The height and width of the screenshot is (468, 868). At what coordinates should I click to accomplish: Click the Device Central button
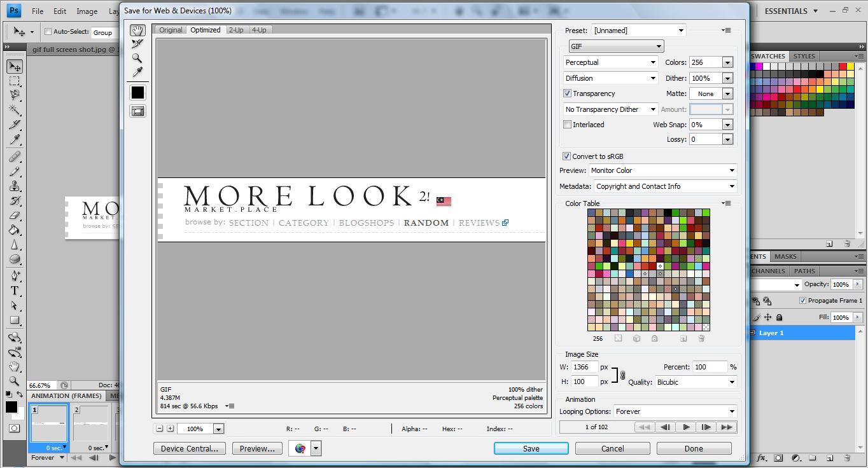coord(189,448)
